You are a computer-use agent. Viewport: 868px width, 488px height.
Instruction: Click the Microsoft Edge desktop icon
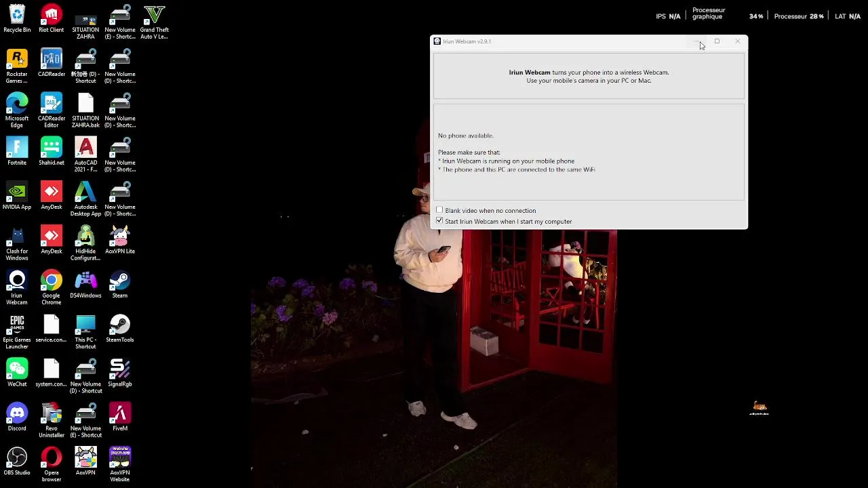coord(17,110)
